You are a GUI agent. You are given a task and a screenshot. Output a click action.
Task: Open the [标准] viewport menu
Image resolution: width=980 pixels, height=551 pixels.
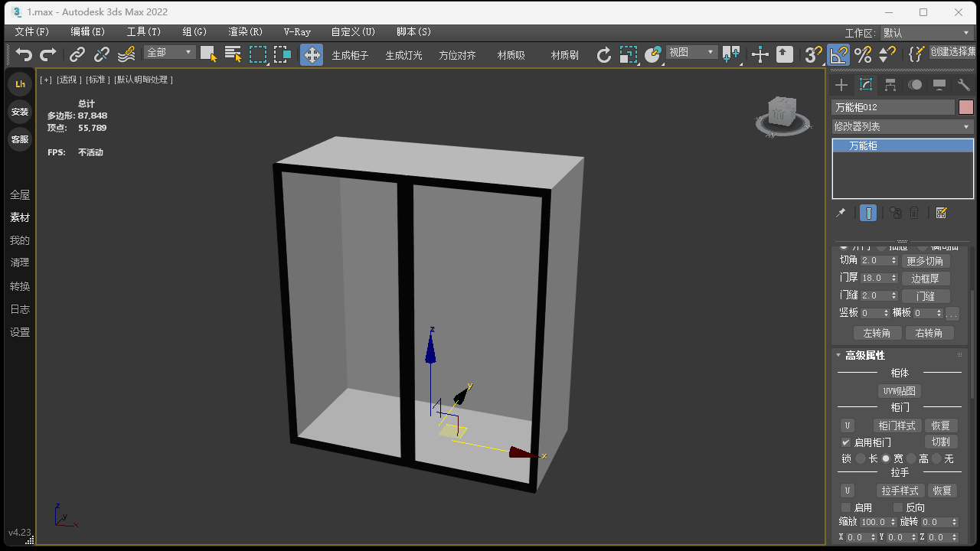click(97, 80)
